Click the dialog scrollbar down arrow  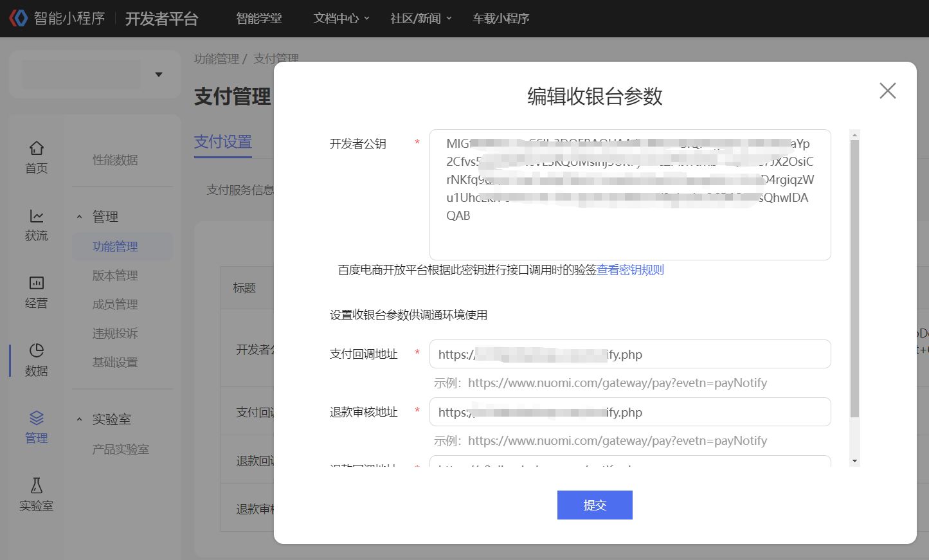coord(854,461)
